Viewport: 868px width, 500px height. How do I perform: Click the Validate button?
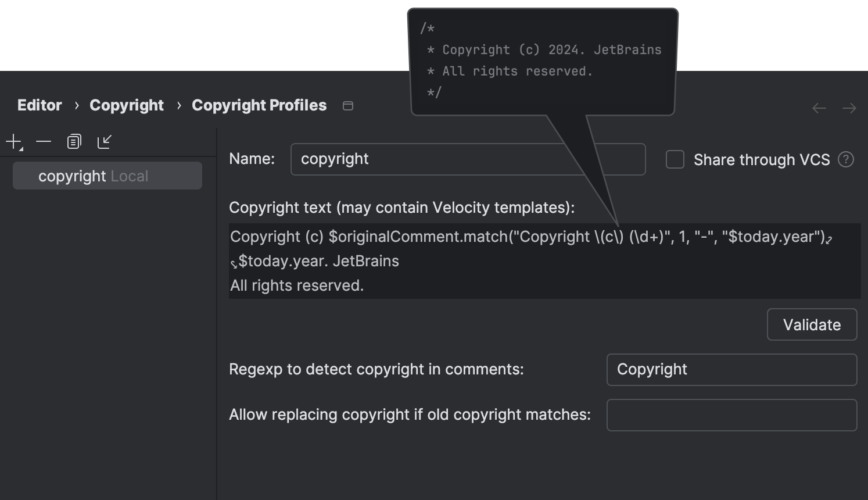pyautogui.click(x=812, y=324)
